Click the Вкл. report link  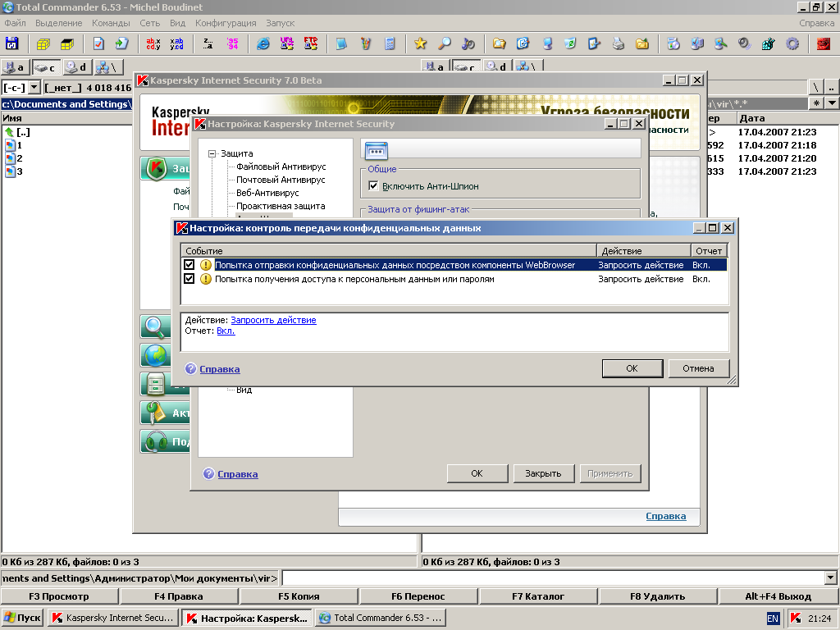[x=226, y=331]
